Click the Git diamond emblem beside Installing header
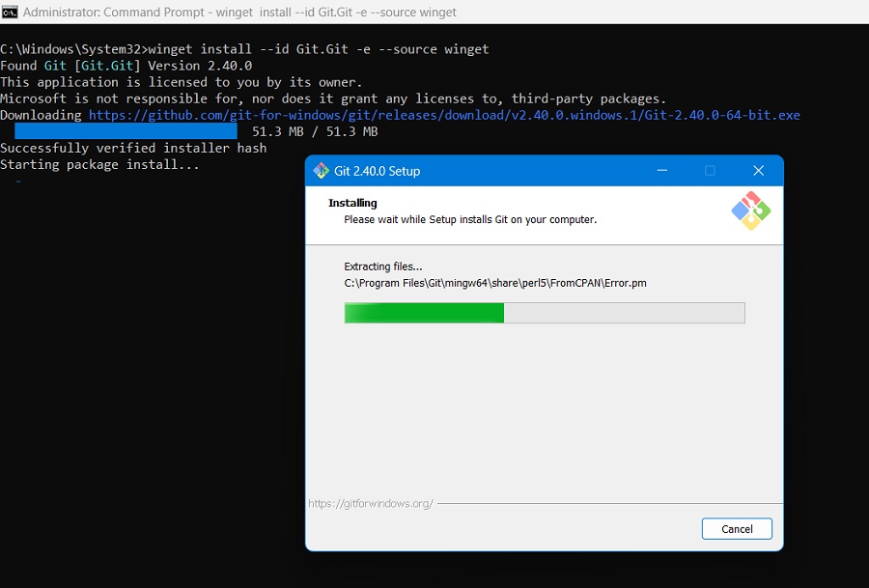This screenshot has height=588, width=869. (751, 210)
